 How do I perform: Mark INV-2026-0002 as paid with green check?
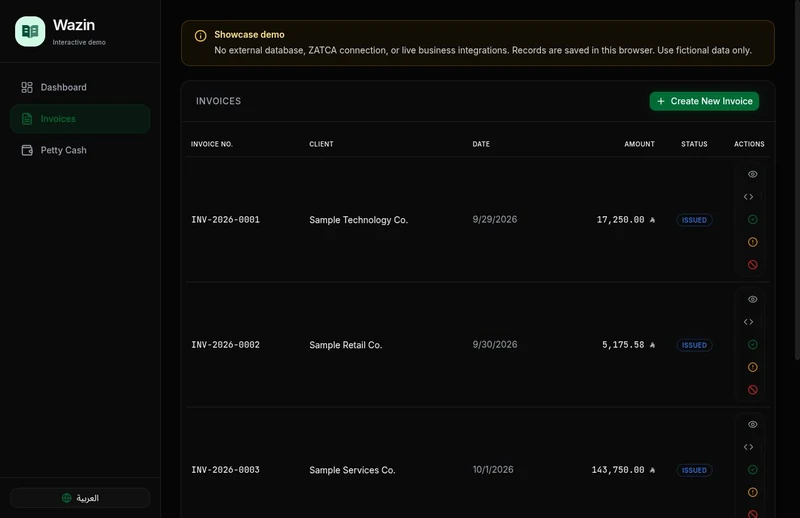tap(753, 344)
